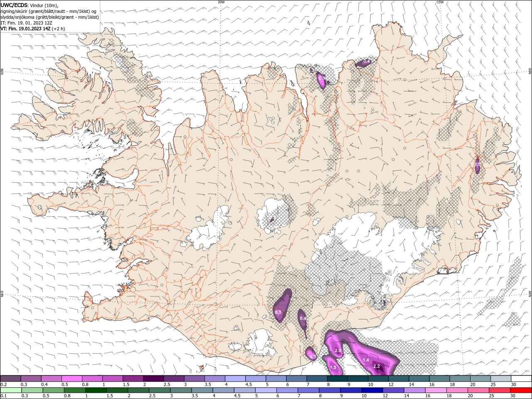532x399 pixels.
Task: Select pale grey upper swatch starting at 25
Action: coord(501,379)
